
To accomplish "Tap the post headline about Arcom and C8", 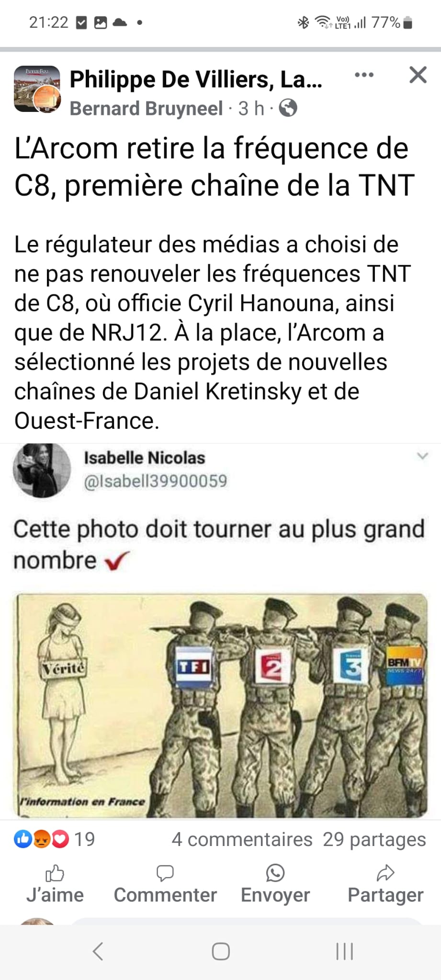I will (214, 167).
